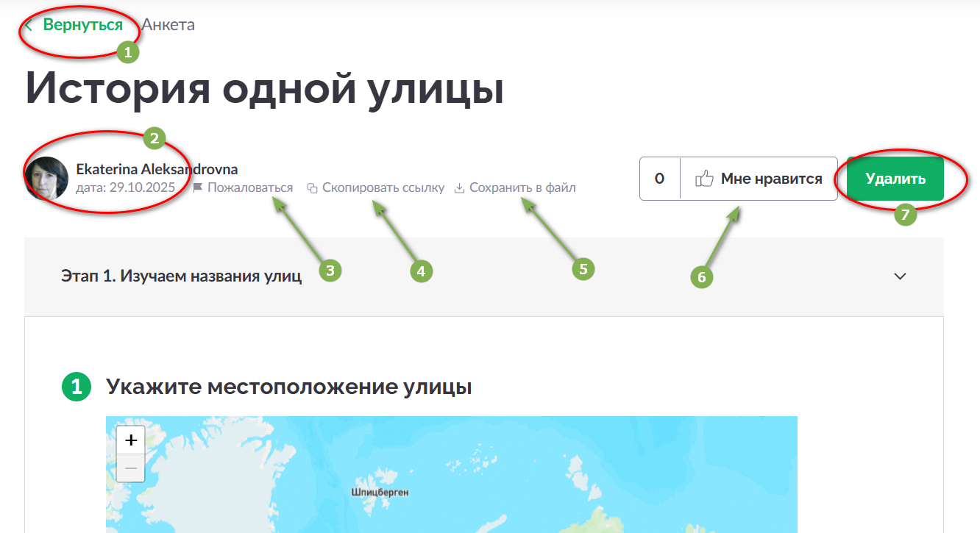Click the back chevron arrow icon

pos(29,25)
